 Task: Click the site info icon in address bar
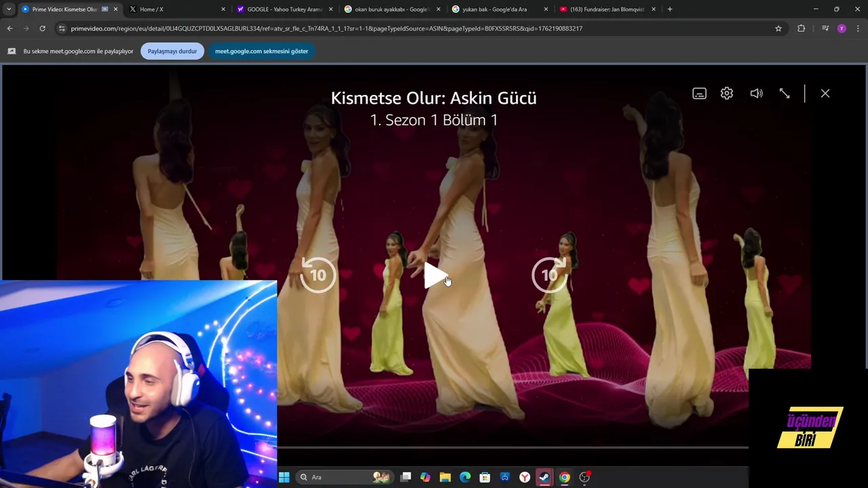(62, 28)
